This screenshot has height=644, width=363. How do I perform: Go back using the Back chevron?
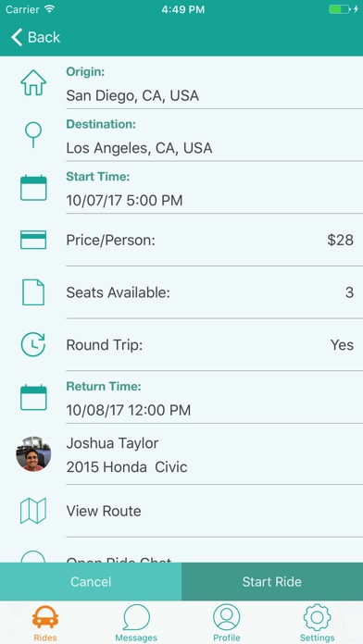click(36, 37)
